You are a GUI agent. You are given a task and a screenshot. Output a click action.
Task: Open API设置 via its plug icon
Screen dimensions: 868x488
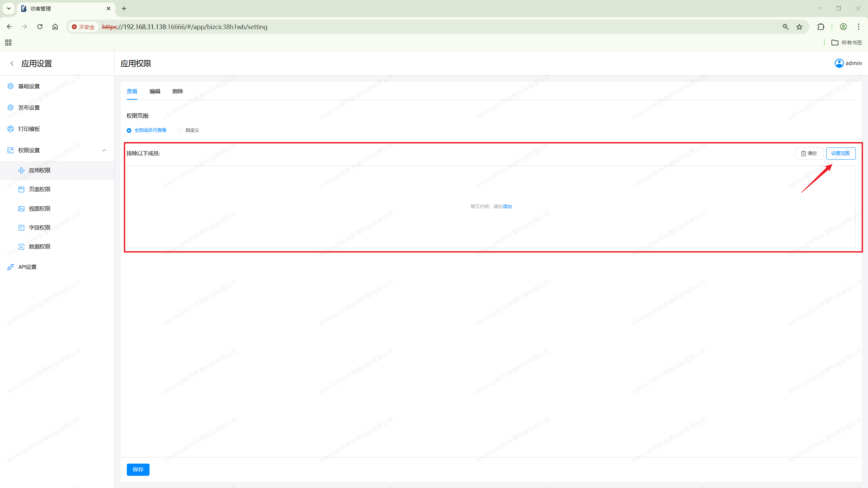[x=11, y=267]
